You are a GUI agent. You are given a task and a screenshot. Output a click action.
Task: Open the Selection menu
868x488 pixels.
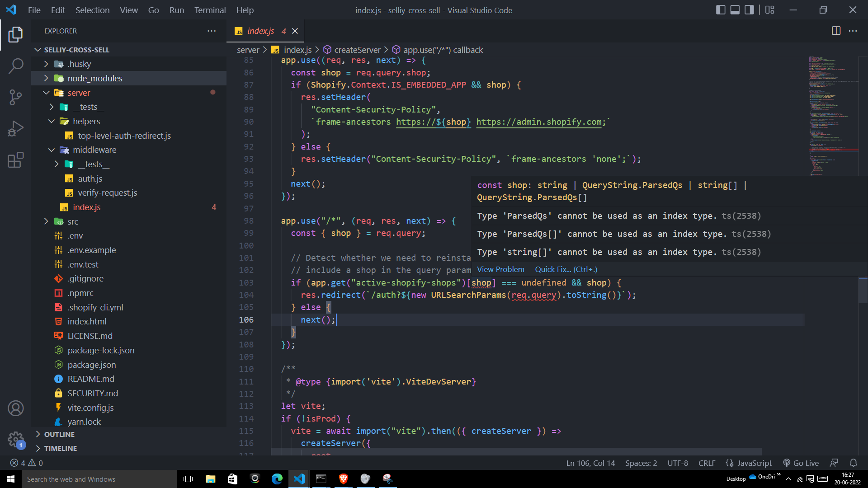(x=92, y=10)
